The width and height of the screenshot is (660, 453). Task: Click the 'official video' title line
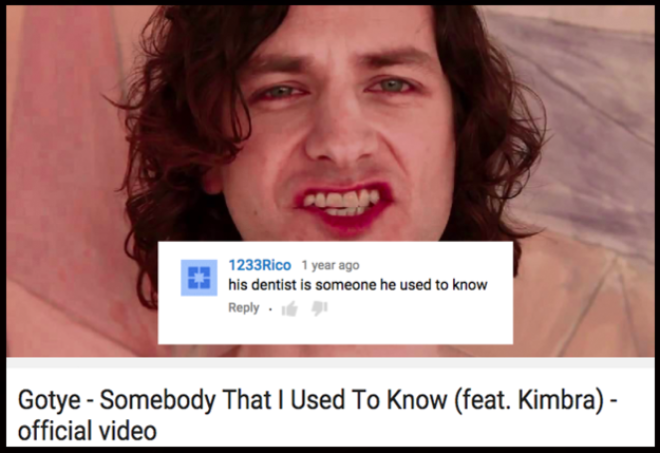tap(87, 431)
